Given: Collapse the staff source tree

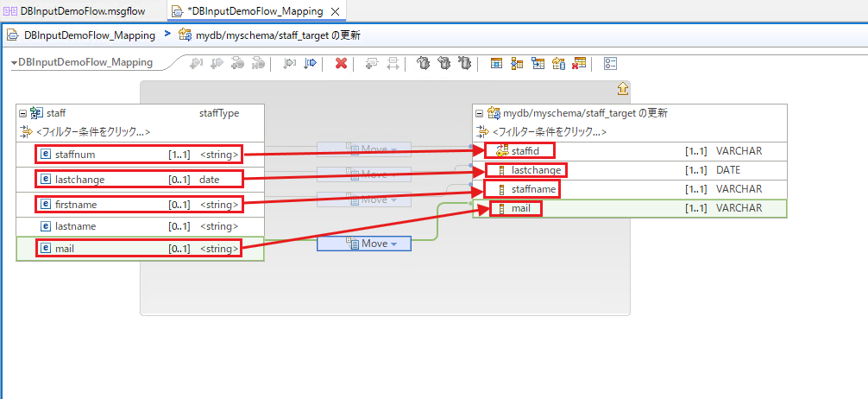Looking at the screenshot, I should [x=22, y=114].
